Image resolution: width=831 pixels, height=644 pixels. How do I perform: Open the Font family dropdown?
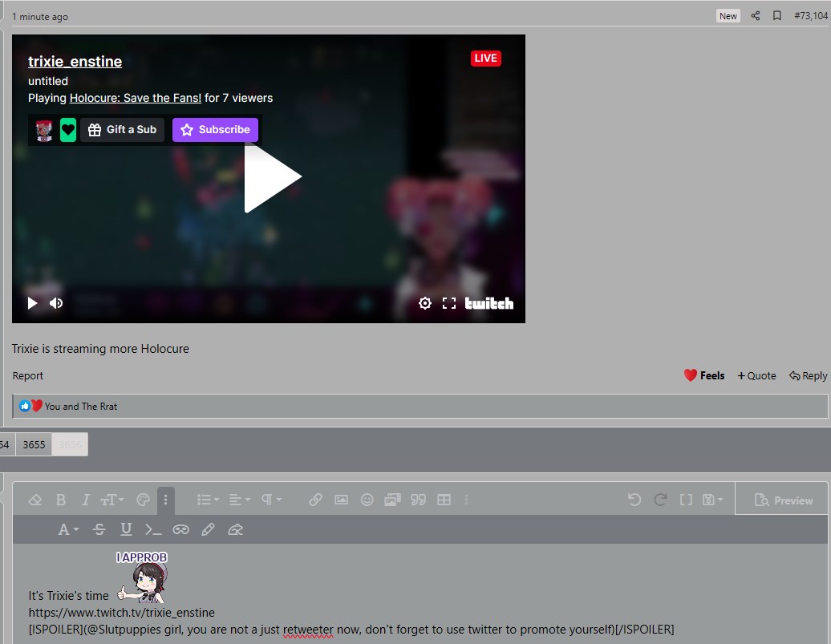click(68, 529)
